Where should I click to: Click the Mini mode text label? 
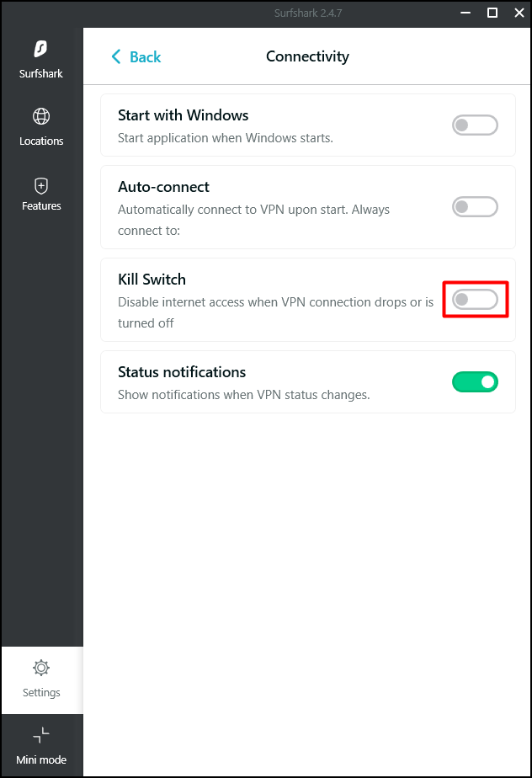point(41,760)
